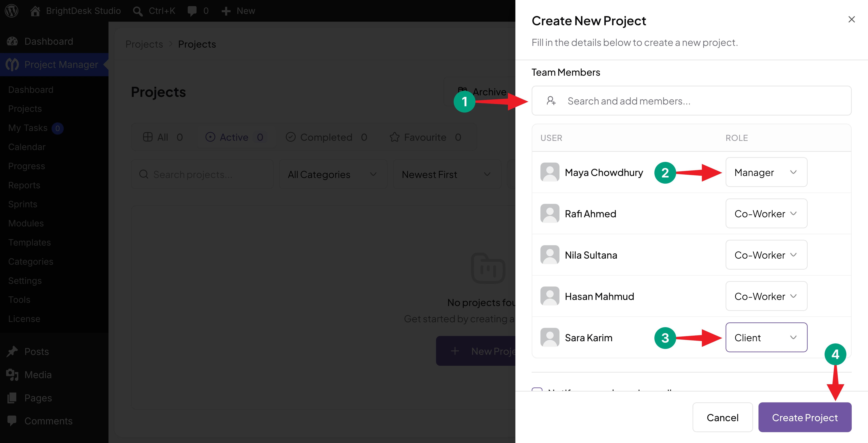Click the New Project button
Screen dimensions: 868x443
tap(476, 351)
